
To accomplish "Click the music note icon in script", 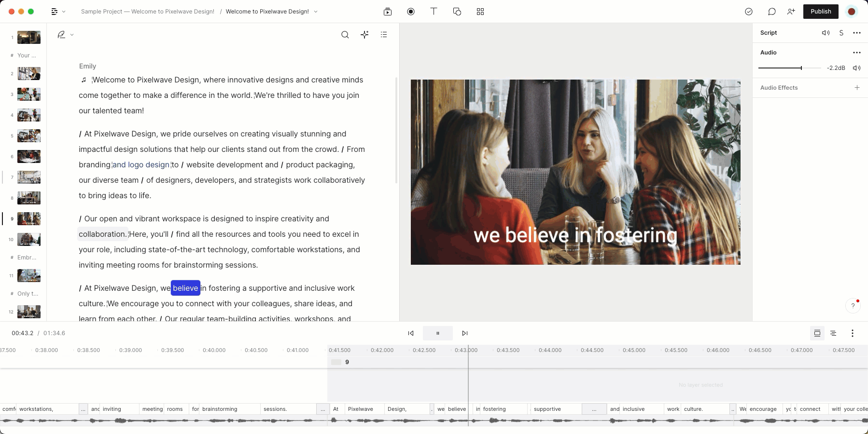I will (x=84, y=80).
